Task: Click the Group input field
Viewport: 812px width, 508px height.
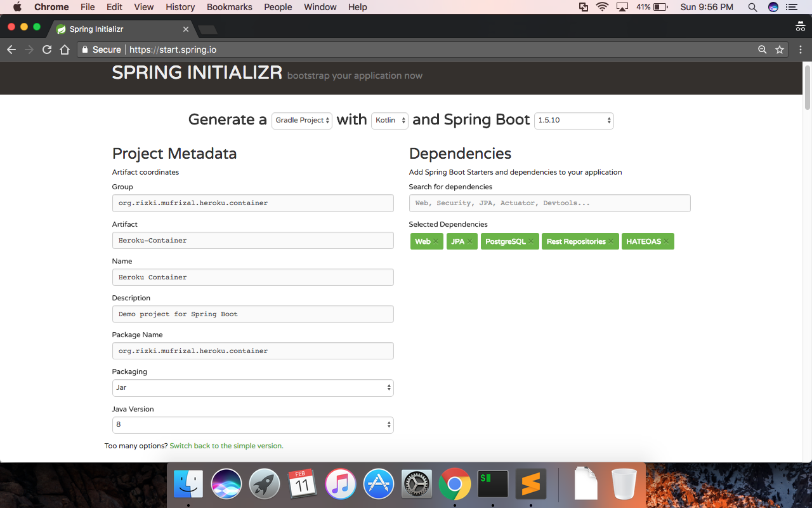Action: tap(253, 203)
